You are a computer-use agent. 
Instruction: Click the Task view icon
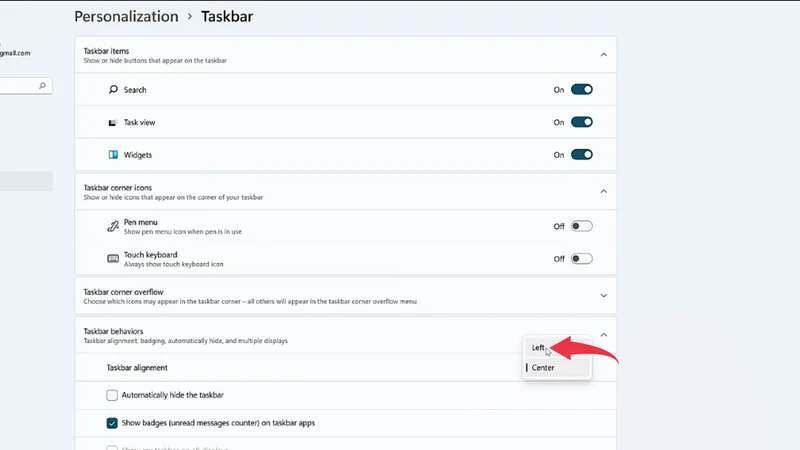point(113,123)
